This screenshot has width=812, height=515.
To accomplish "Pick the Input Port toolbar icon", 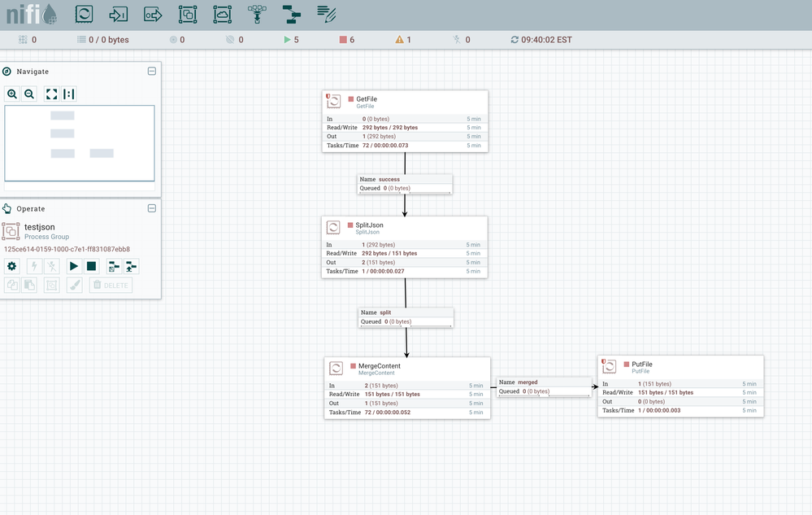I will 119,14.
